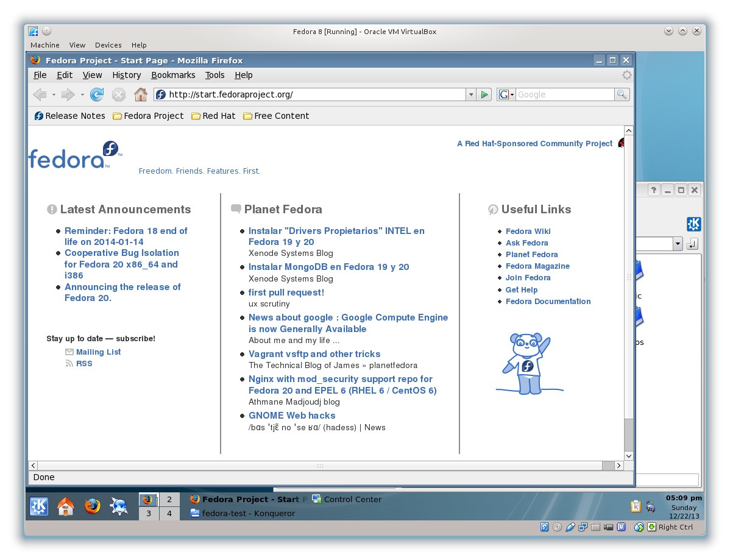This screenshot has width=730, height=560.
Task: Follow the GNOME Web hacks link
Action: pyautogui.click(x=292, y=416)
